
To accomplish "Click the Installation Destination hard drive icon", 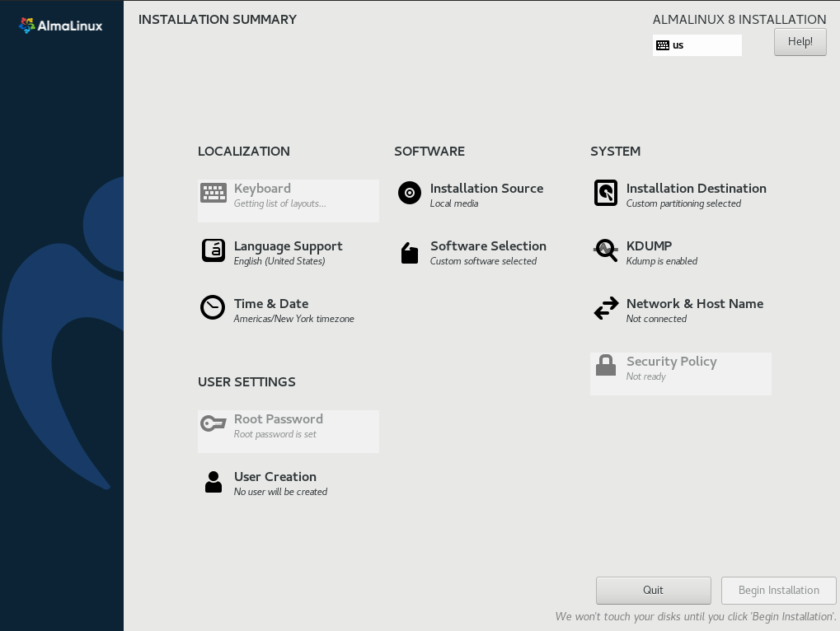I will tap(606, 193).
